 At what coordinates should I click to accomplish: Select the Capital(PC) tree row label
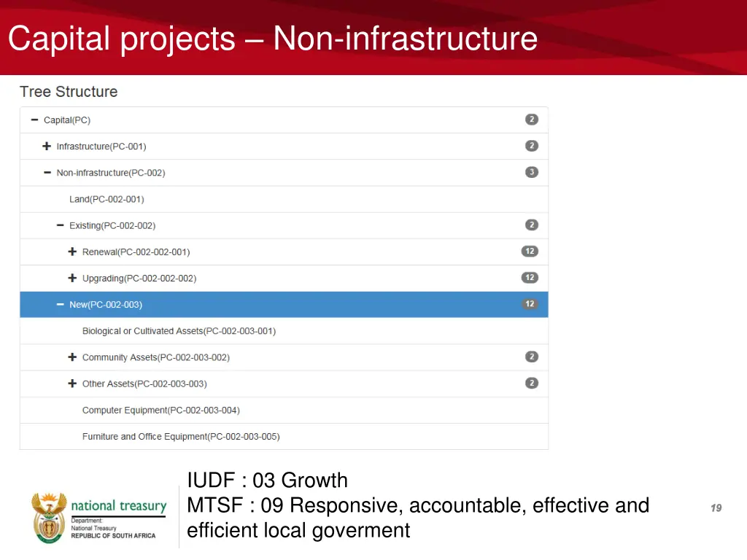[67, 120]
